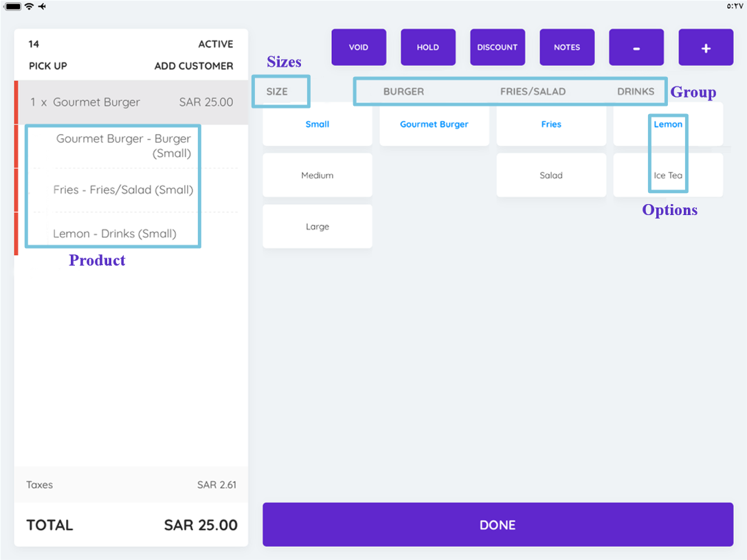The width and height of the screenshot is (747, 560).
Task: Click the ACTIVE order status label
Action: tap(216, 44)
